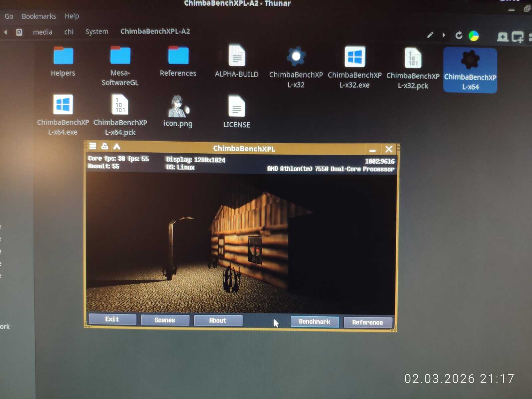The height and width of the screenshot is (399, 532).
Task: Navigate to the chi path segment
Action: tap(69, 32)
